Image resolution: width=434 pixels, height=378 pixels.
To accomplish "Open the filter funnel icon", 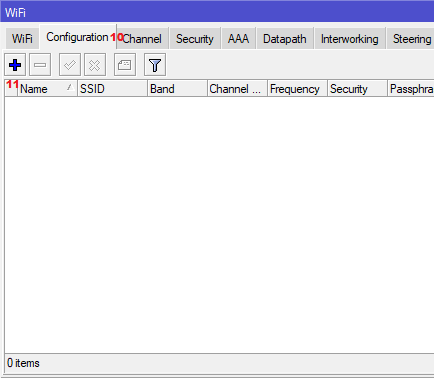I will [155, 65].
